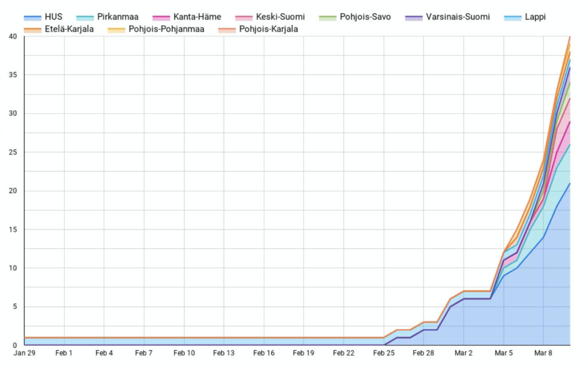
Task: Click the Feb 10 x-axis label
Action: point(184,353)
